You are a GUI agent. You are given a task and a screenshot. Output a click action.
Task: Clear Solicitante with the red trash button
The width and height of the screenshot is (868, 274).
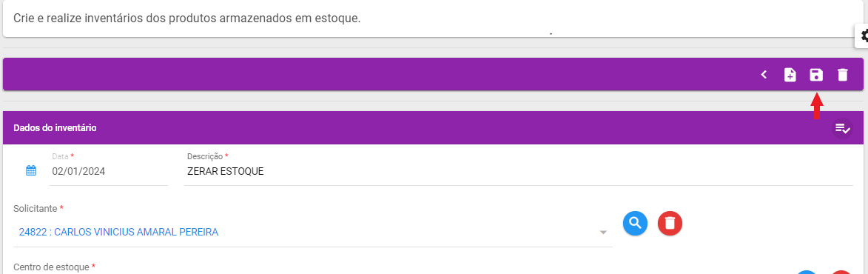(670, 223)
